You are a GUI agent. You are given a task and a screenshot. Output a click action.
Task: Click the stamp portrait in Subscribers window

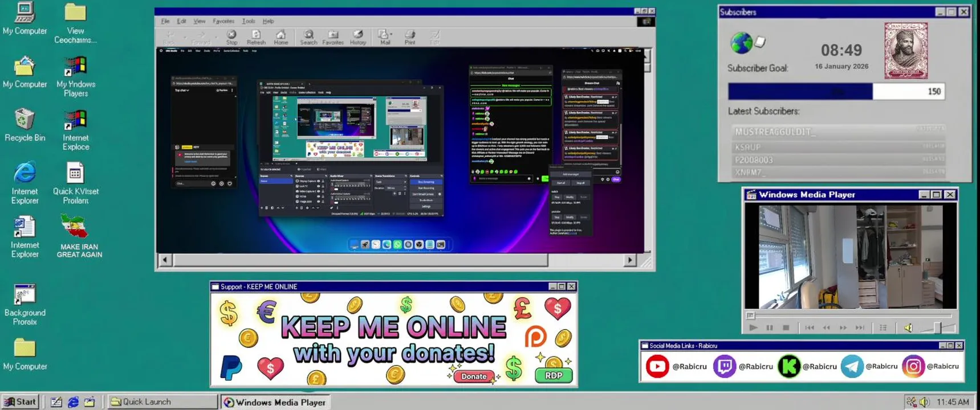(x=906, y=51)
